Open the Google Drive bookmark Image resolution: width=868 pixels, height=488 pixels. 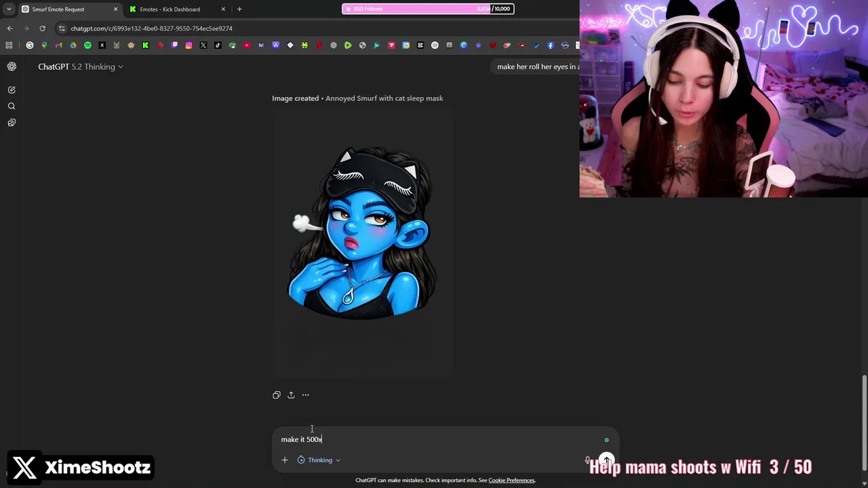(73, 45)
